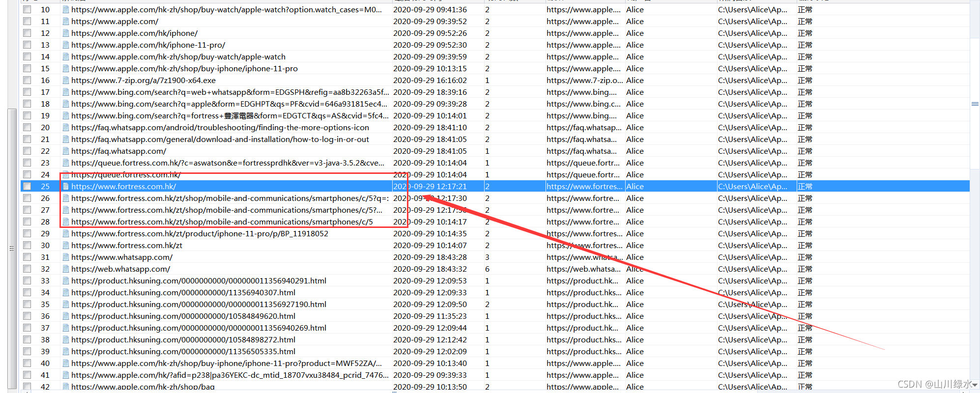The width and height of the screenshot is (980, 393).
Task: Click timestamp 2020-09-29 11:35:23
Action: 430,316
